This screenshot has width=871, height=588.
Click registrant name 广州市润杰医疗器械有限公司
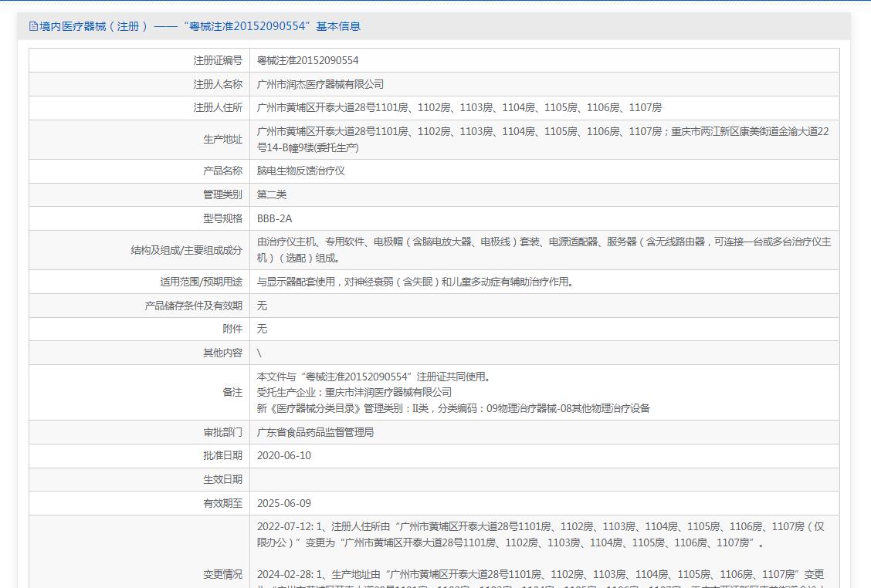(320, 84)
